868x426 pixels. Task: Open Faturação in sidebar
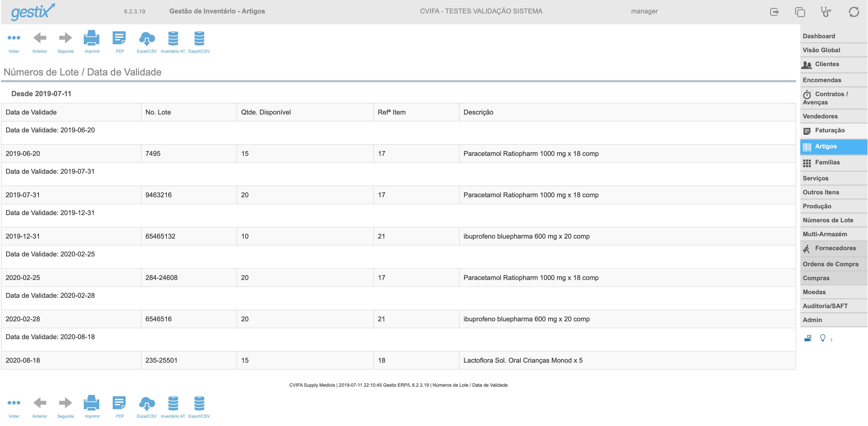pyautogui.click(x=834, y=131)
